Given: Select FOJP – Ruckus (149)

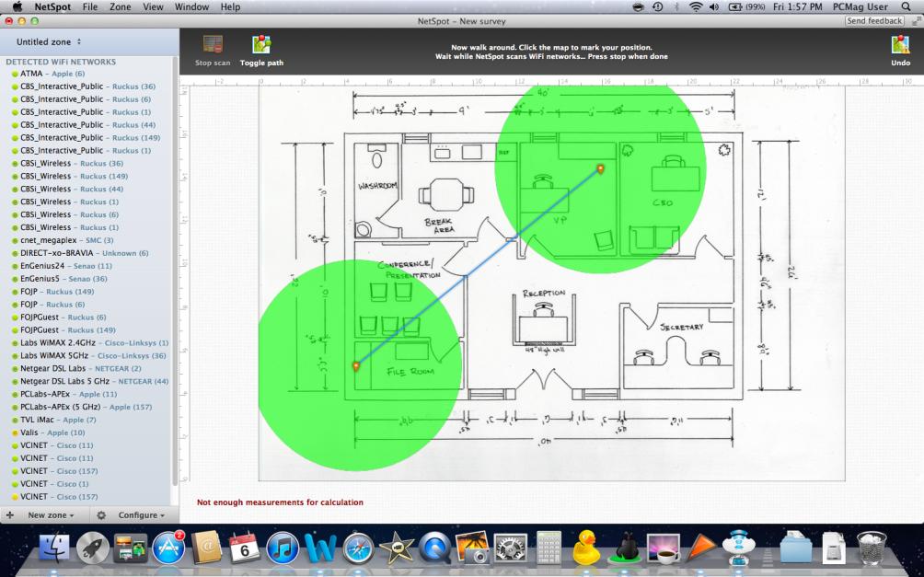Looking at the screenshot, I should click(x=57, y=292).
